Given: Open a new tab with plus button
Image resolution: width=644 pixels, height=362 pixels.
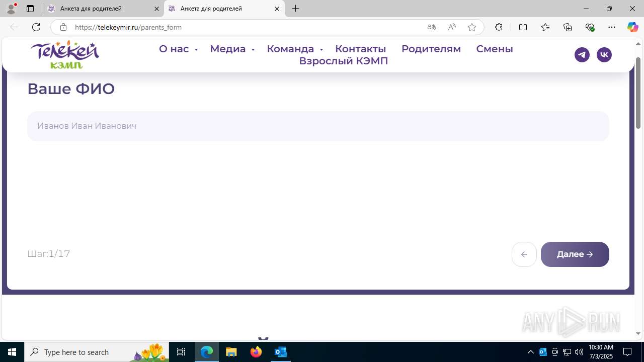Looking at the screenshot, I should click(296, 9).
